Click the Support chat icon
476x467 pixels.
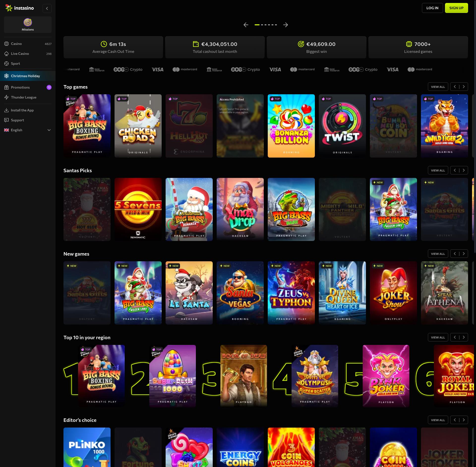click(x=6, y=120)
